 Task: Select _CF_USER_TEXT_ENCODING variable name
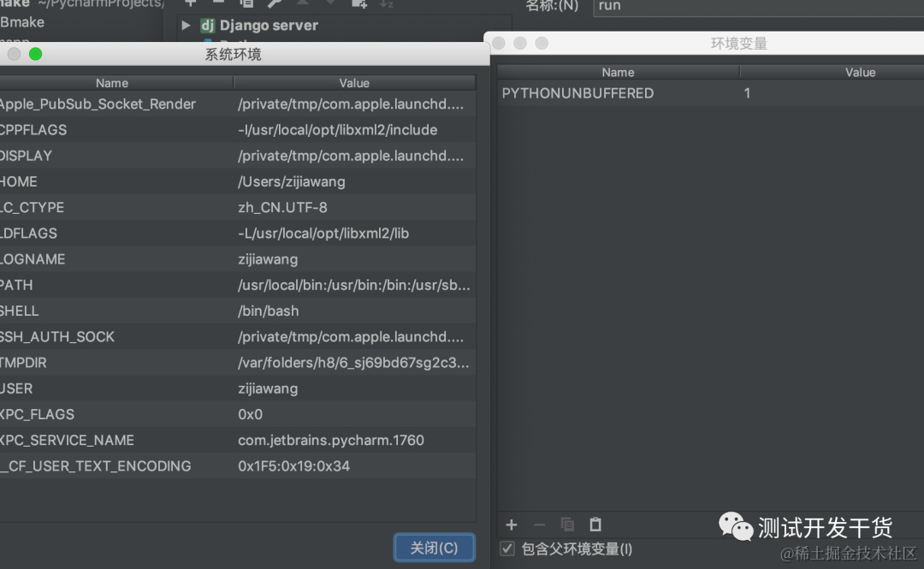pyautogui.click(x=96, y=466)
